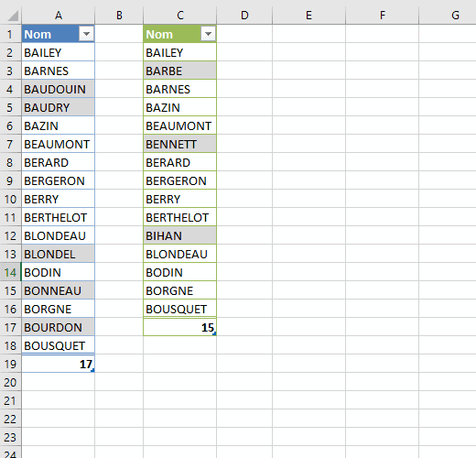Select row 1 header
This screenshot has width=476, height=458.
[x=10, y=34]
